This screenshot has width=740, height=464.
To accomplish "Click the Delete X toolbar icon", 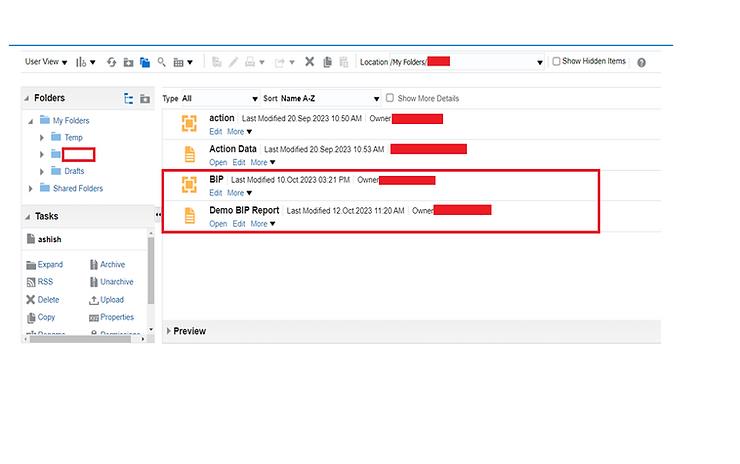I will click(x=310, y=62).
